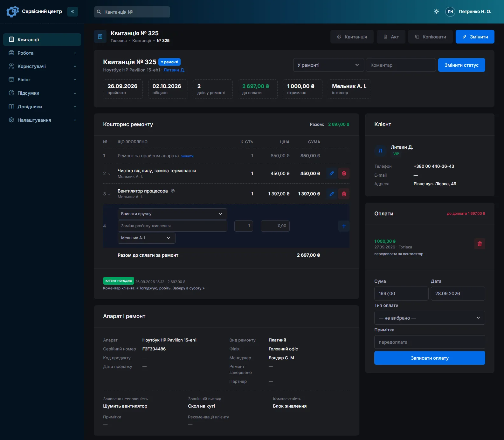Open the Вписати вручну dropdown
Screen dimensions: 504x440
click(x=172, y=214)
